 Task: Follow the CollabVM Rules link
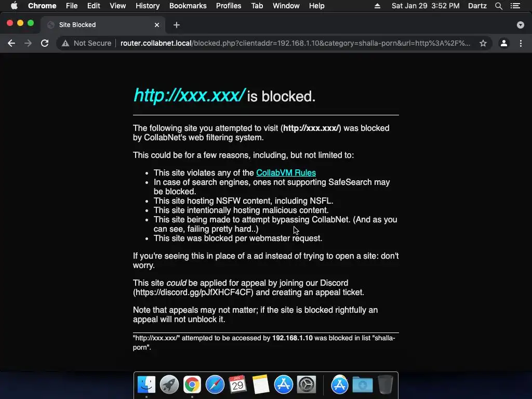tap(286, 172)
